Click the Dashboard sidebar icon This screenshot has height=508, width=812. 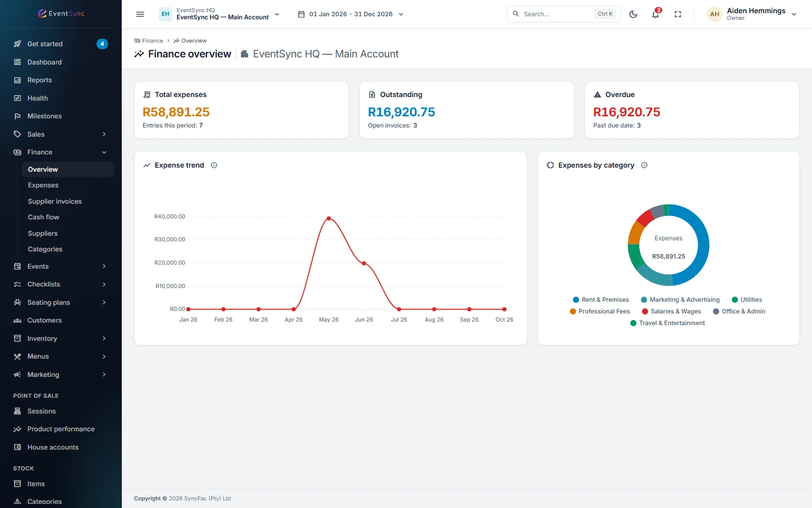[x=17, y=62]
